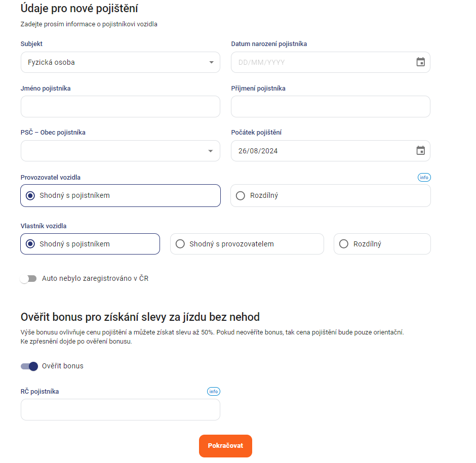Select Shodný s pojistníkem for Provozovatel vozidla
The width and height of the screenshot is (476, 463).
(x=121, y=196)
